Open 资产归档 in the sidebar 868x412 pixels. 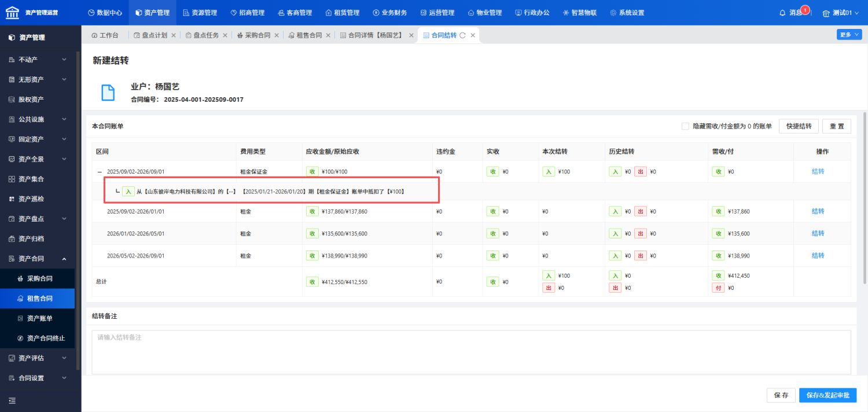38,239
